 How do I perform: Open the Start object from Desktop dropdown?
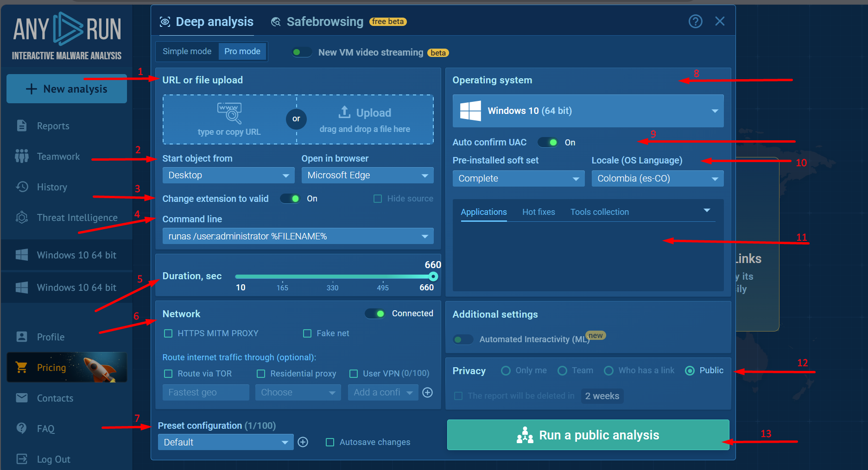pyautogui.click(x=228, y=175)
